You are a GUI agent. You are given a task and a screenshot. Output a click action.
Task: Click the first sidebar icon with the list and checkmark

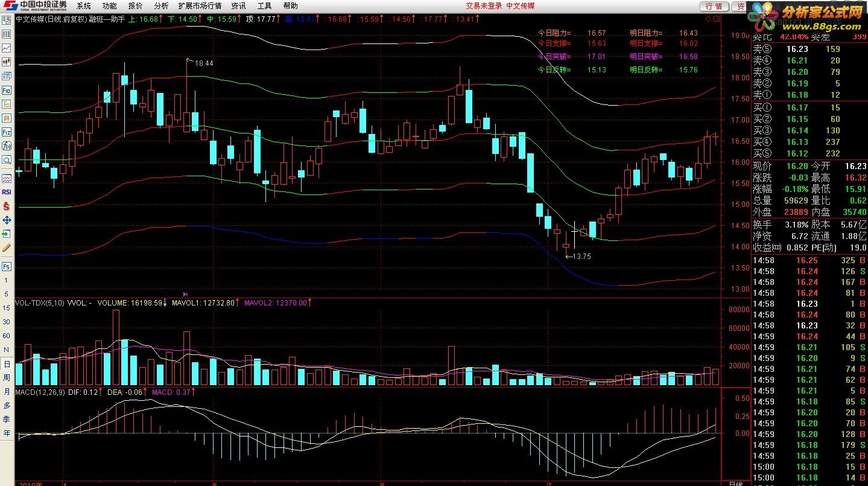7,20
